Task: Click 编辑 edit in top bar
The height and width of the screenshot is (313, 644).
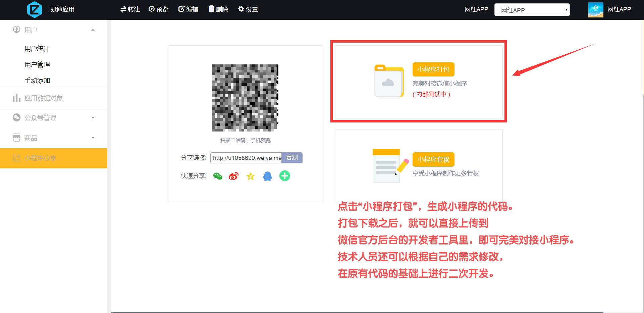Action: pyautogui.click(x=189, y=9)
